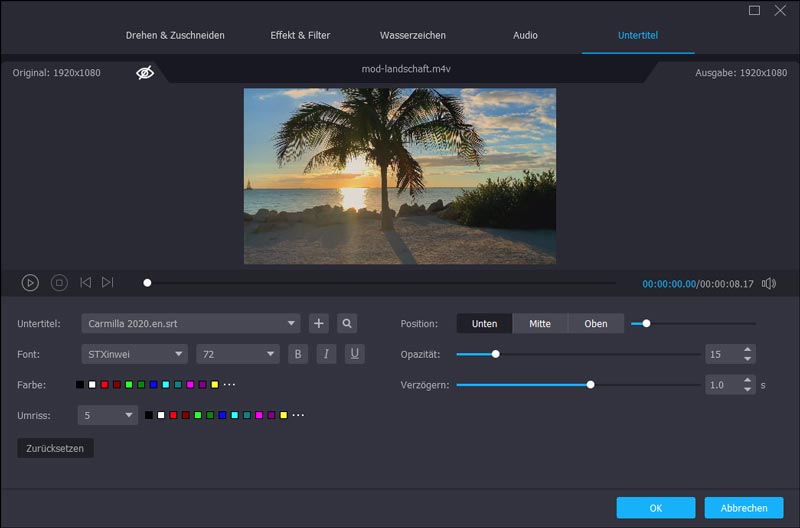Toggle underline subtitle formatting
The width and height of the screenshot is (800, 528).
click(354, 354)
